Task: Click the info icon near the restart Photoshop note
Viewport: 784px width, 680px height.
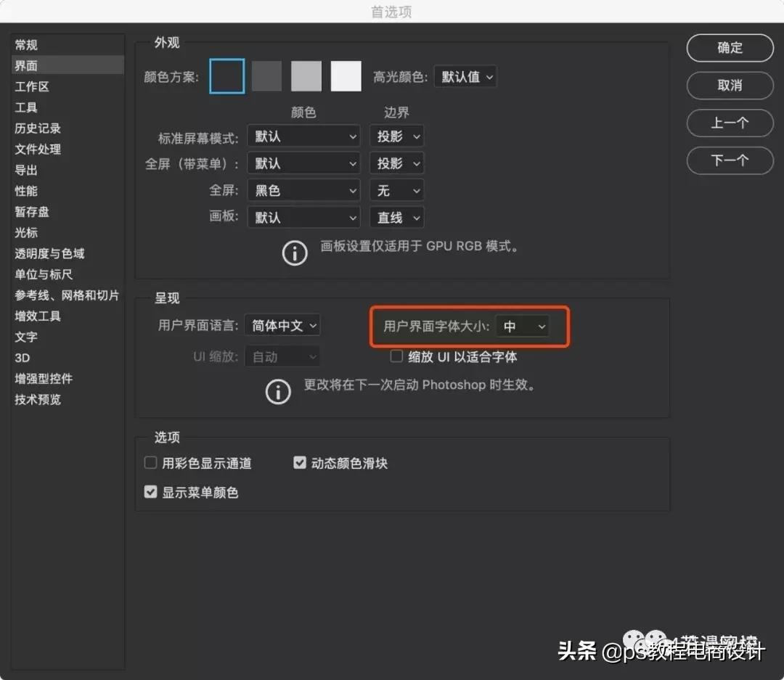Action: [x=278, y=392]
